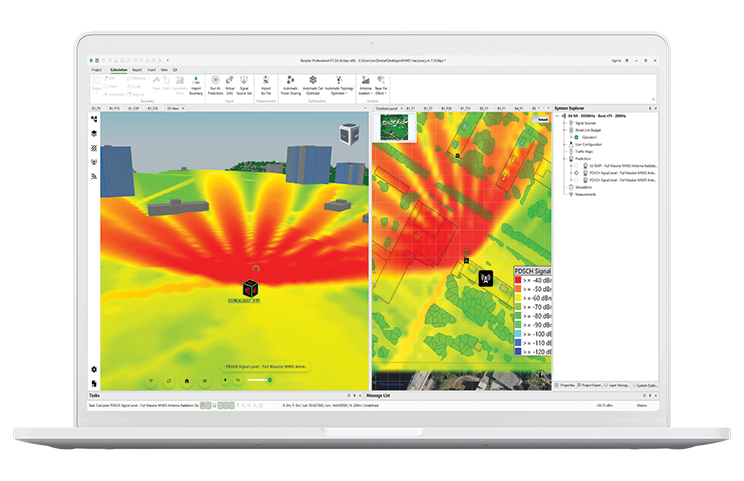Select the Traffic Maps tree item

coord(583,151)
